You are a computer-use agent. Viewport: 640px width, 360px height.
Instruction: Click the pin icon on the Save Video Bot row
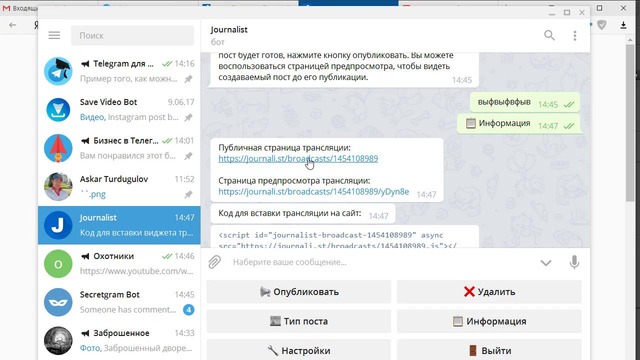188,118
